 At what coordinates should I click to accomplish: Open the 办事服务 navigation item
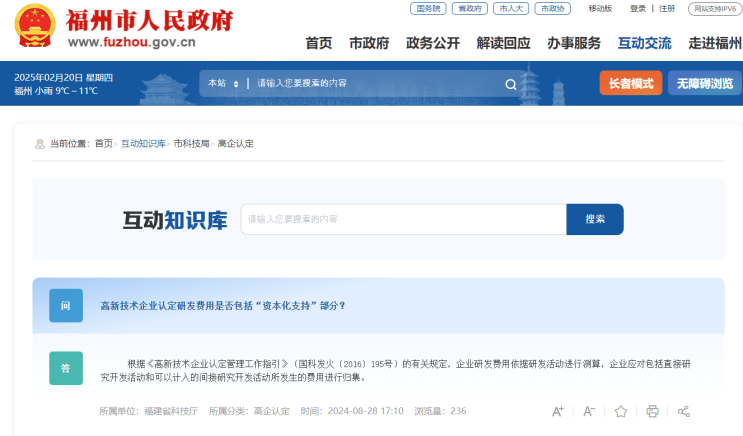coord(574,43)
